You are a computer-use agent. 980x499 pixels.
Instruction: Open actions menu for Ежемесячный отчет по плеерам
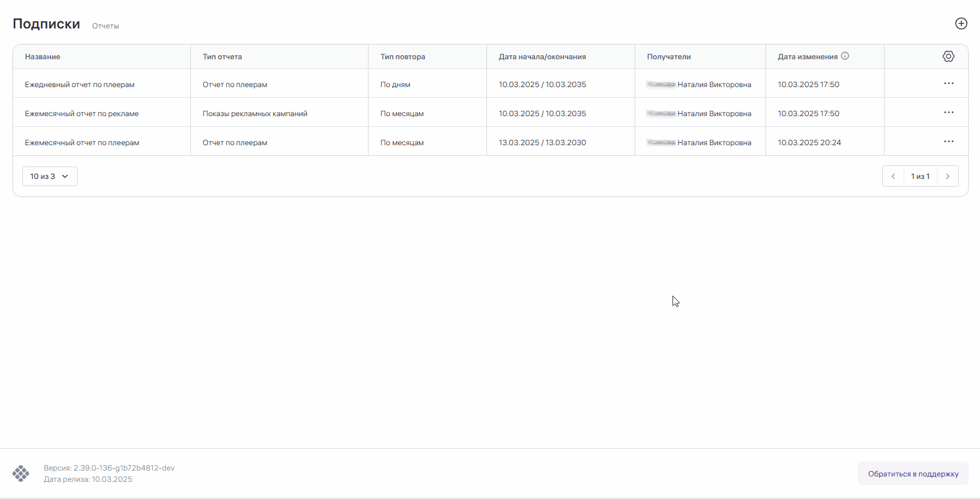[x=948, y=142]
